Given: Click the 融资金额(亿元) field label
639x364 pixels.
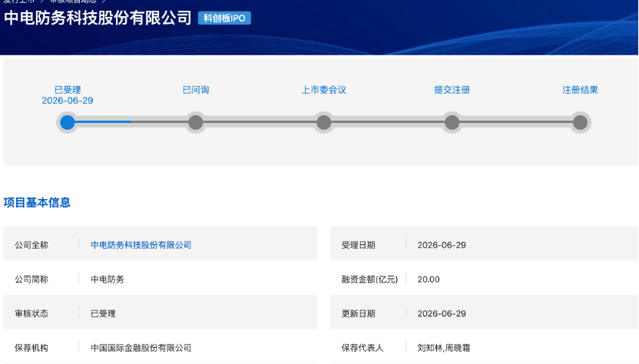Looking at the screenshot, I should click(369, 280).
